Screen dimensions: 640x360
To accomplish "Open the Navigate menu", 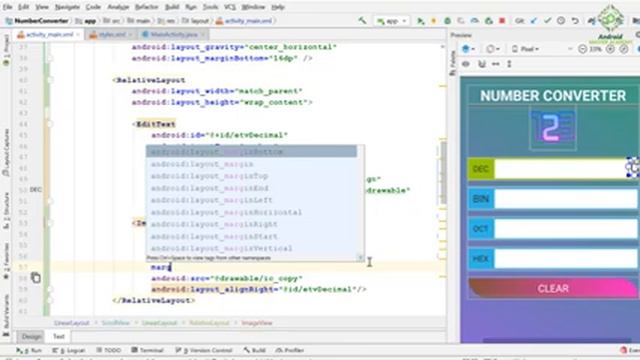I will click(x=67, y=7).
